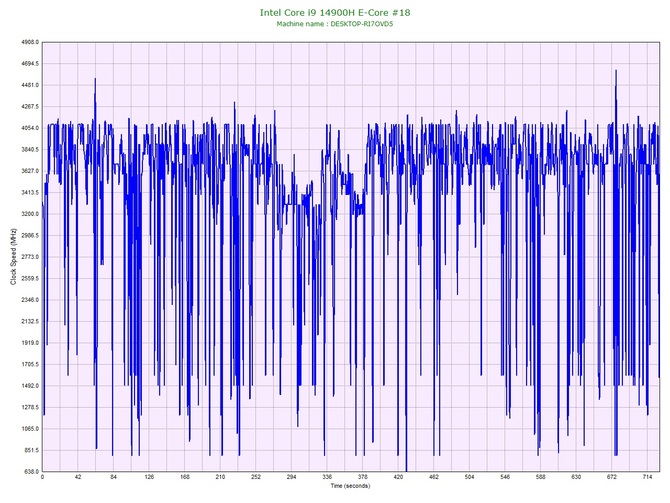The image size is (670, 503).
Task: Select the 294 tick on the time axis
Action: pos(291,477)
